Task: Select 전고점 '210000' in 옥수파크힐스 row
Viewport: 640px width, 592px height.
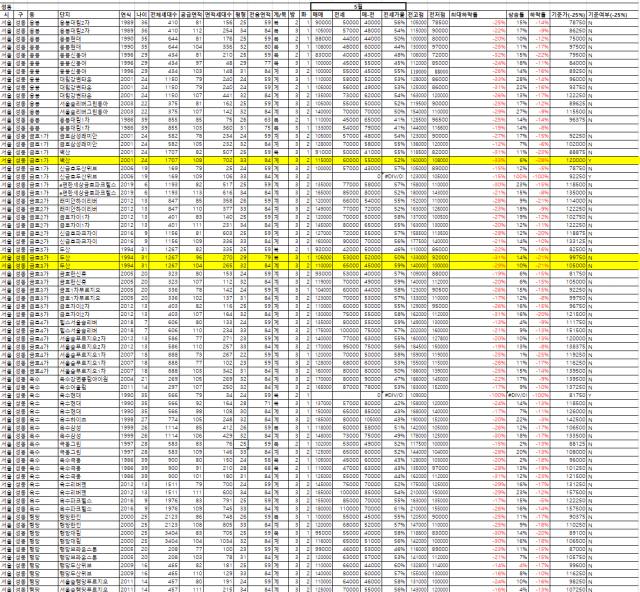Action: click(x=417, y=509)
